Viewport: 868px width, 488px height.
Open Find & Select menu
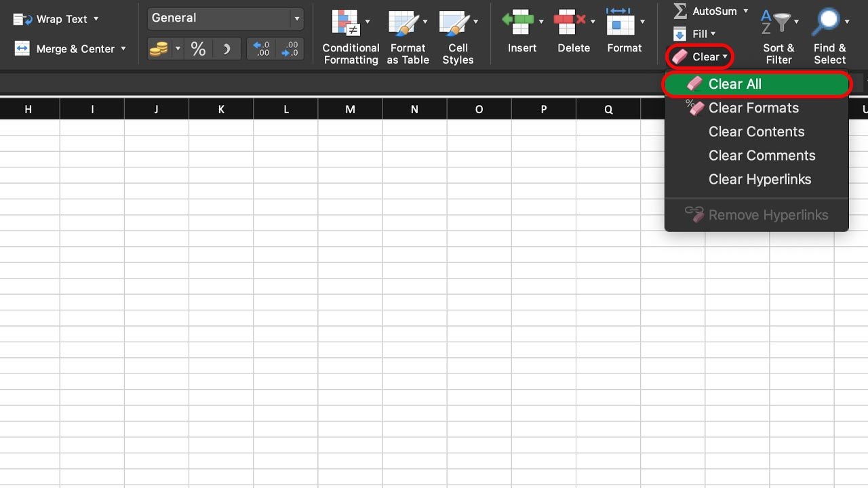(830, 37)
